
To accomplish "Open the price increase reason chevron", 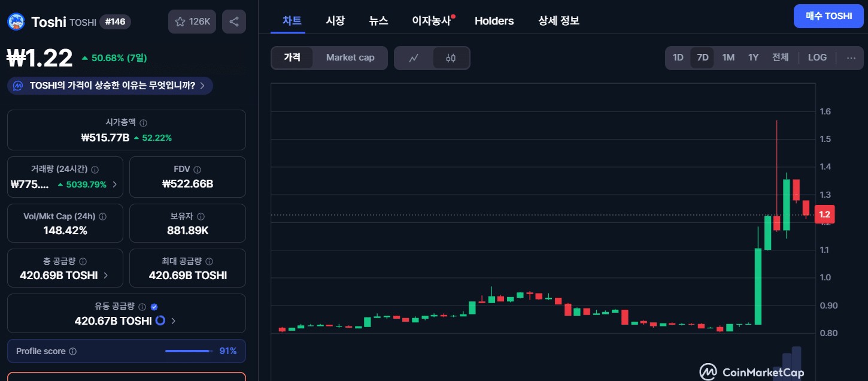I will 202,86.
